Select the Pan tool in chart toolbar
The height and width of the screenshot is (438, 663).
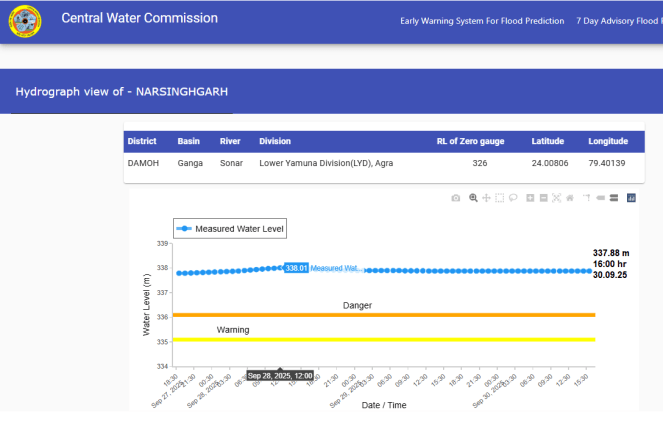coord(486,198)
